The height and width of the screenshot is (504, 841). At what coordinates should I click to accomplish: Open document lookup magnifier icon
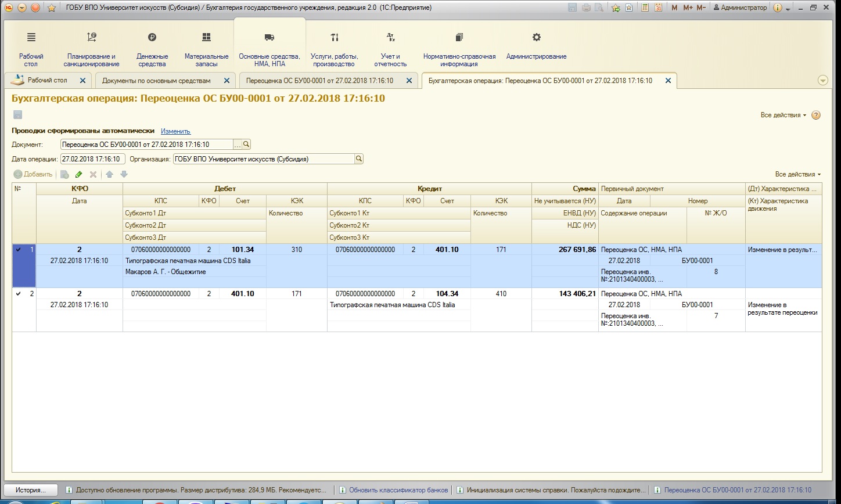[x=246, y=144]
